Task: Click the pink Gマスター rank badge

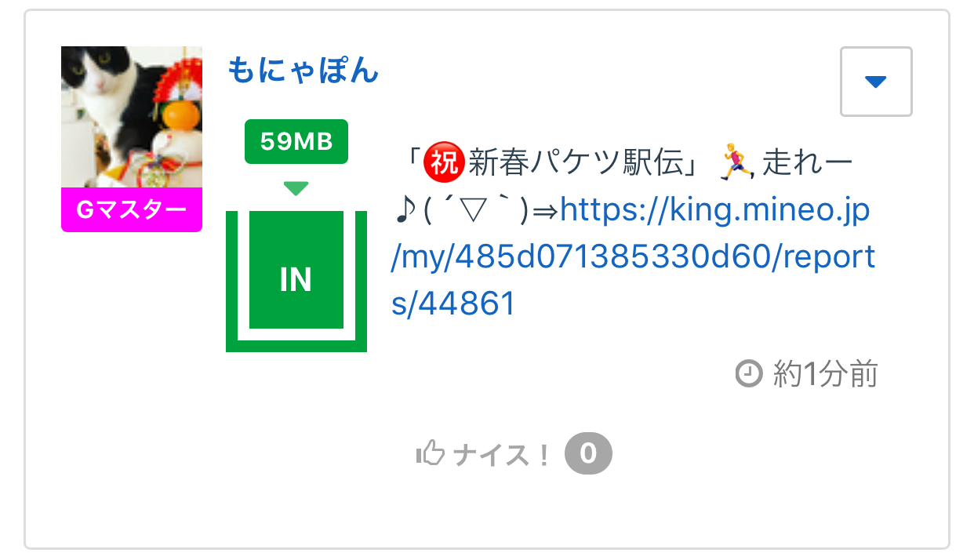Action: tap(131, 210)
